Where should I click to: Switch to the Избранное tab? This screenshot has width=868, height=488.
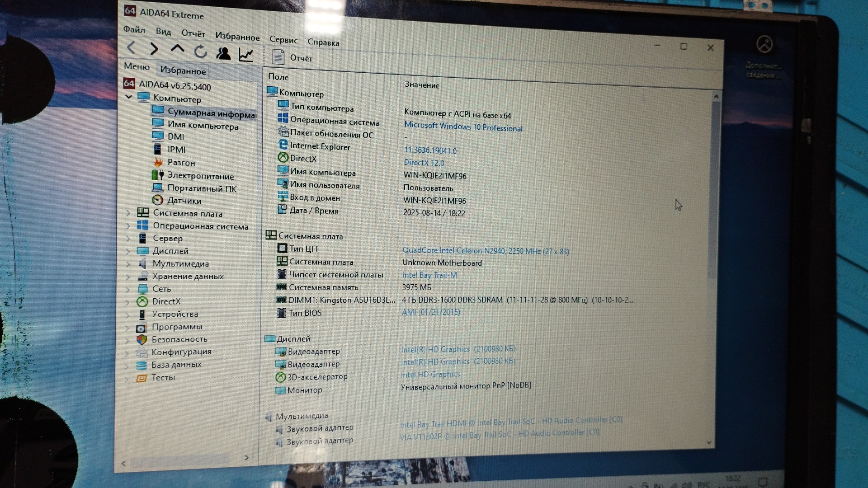click(x=183, y=70)
